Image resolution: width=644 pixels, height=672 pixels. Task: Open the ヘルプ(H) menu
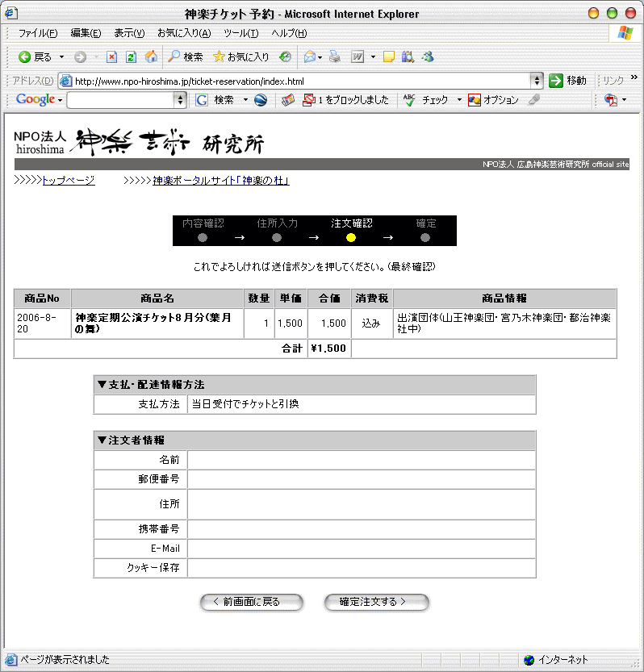[x=289, y=33]
